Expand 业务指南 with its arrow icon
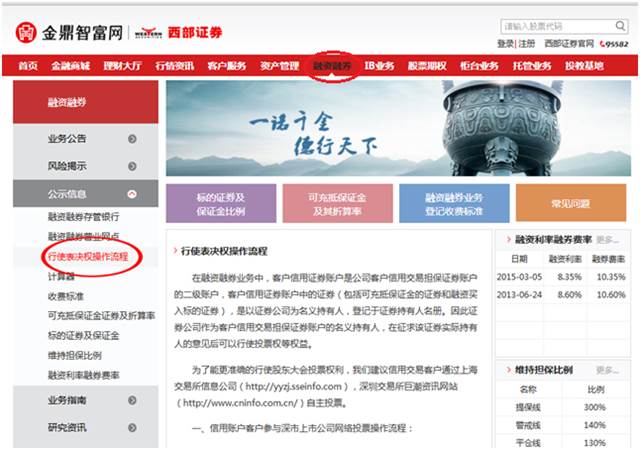Viewport: 640px width, 450px height. point(132,400)
